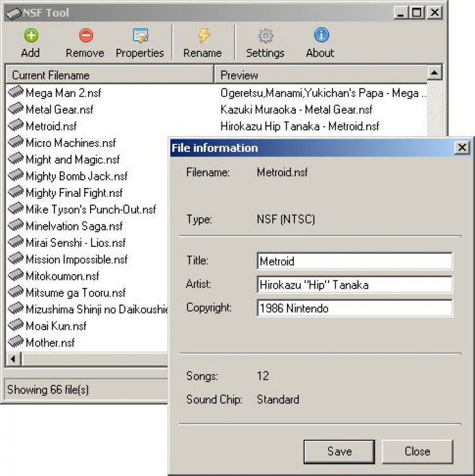
Task: Click the red Remove icon
Action: tap(86, 35)
